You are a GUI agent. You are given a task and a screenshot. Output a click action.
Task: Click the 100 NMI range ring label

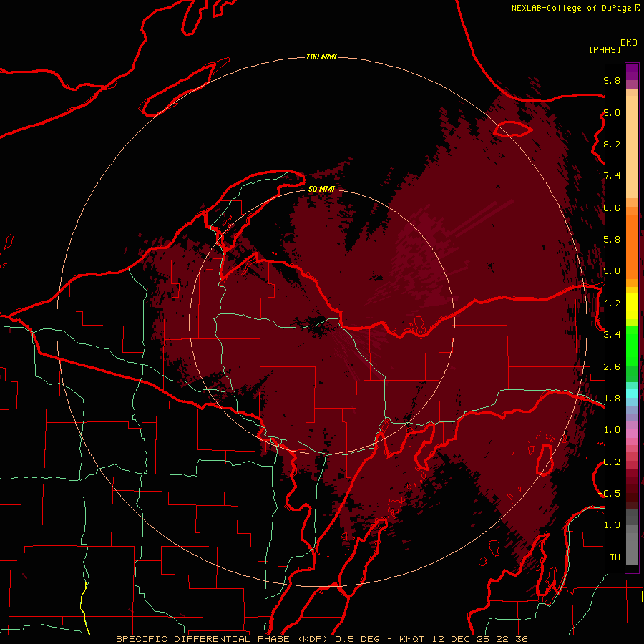pyautogui.click(x=321, y=57)
